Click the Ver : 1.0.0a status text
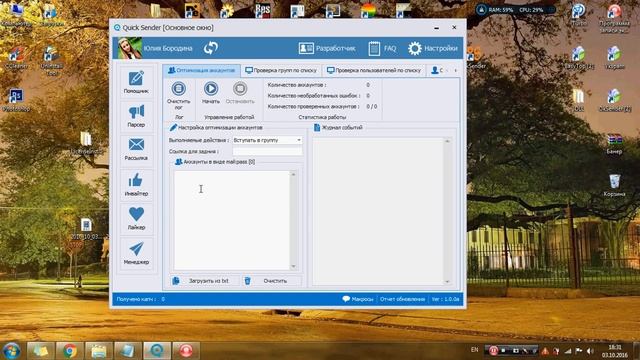Viewport: 640px width, 360px height. tap(445, 299)
